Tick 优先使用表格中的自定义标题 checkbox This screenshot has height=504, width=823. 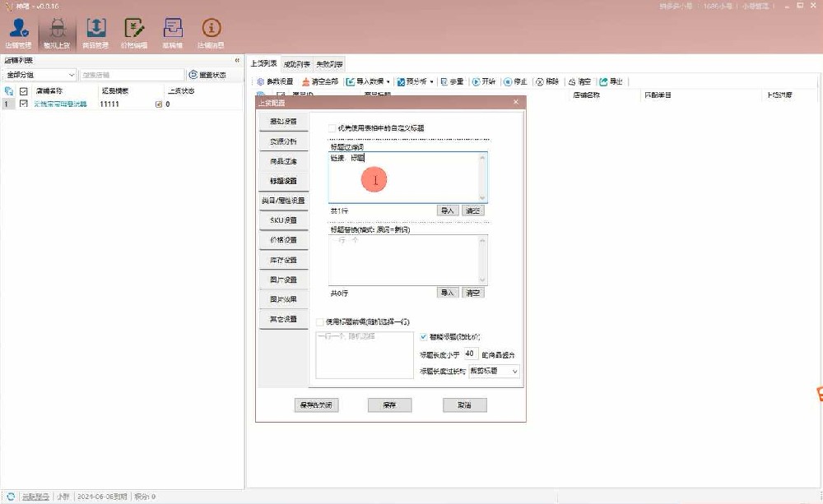[x=332, y=128]
